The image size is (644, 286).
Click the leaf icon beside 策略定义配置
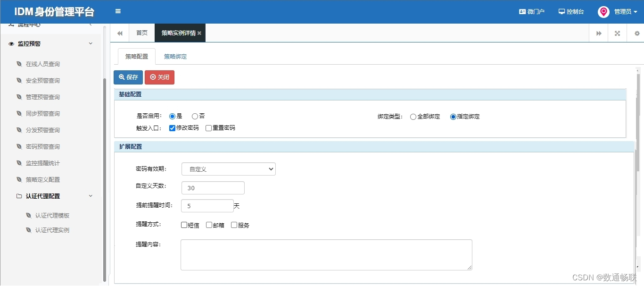tap(19, 179)
